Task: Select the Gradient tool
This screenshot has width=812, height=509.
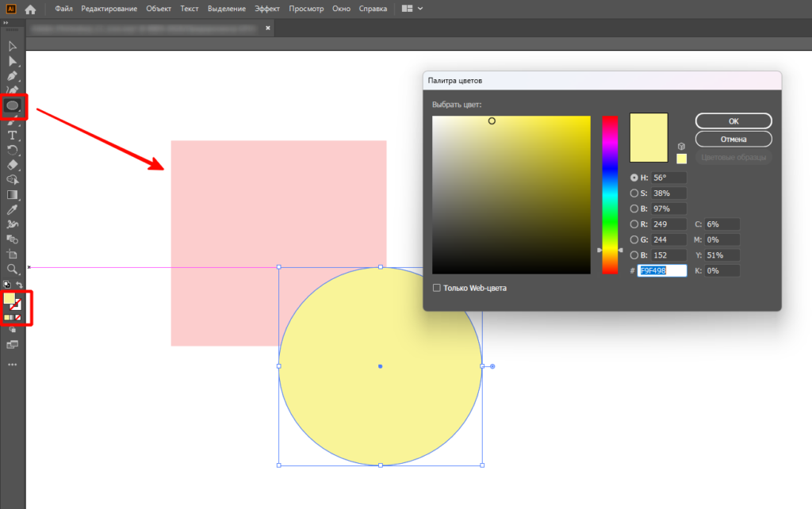Action: coord(13,194)
